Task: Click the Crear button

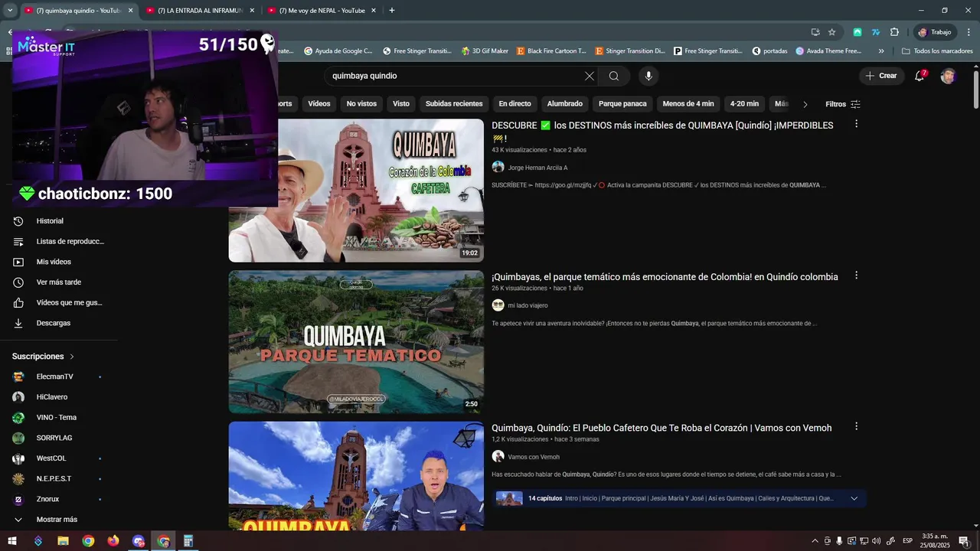Action: coord(881,76)
